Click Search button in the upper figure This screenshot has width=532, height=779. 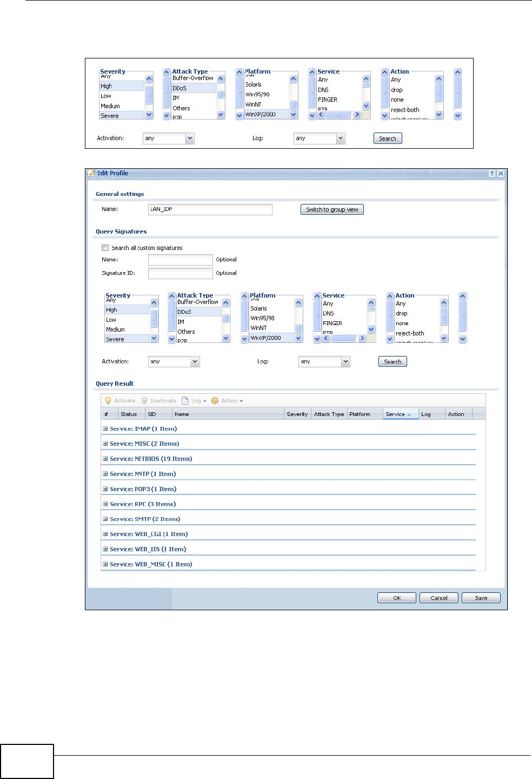(388, 138)
